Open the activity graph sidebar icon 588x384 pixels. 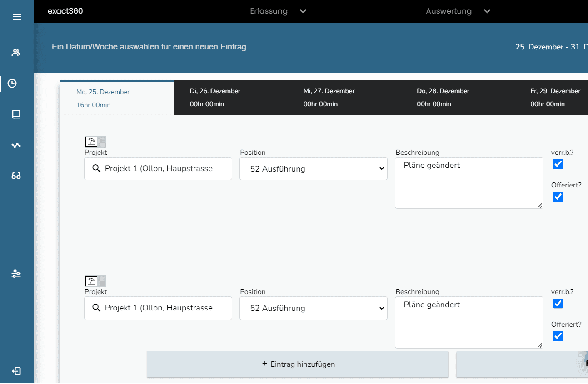16,145
